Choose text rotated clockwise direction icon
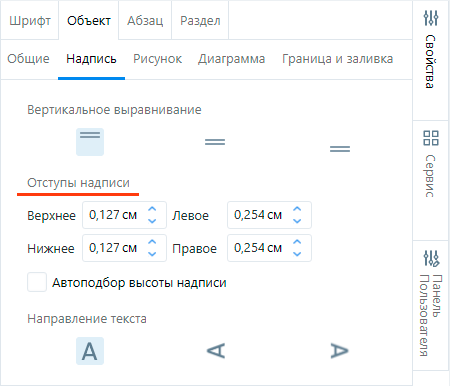This screenshot has width=450, height=386. (340, 351)
